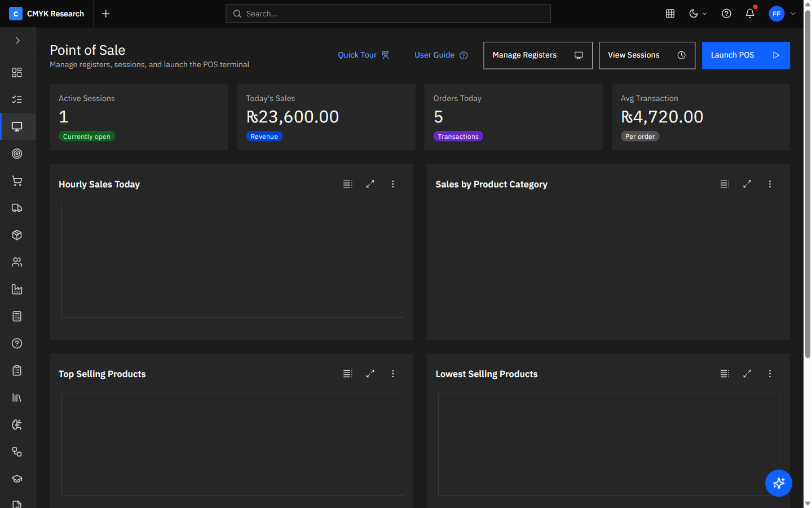Start the Quick Tour link

364,55
